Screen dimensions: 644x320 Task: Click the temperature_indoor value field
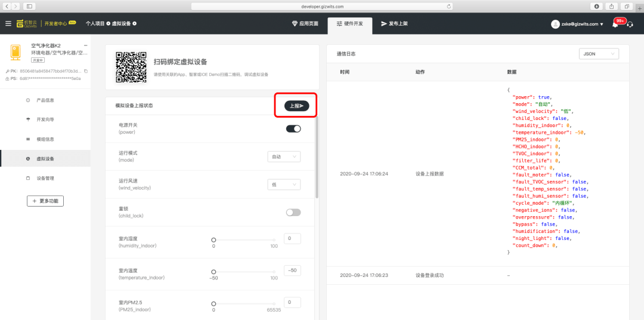pyautogui.click(x=292, y=270)
